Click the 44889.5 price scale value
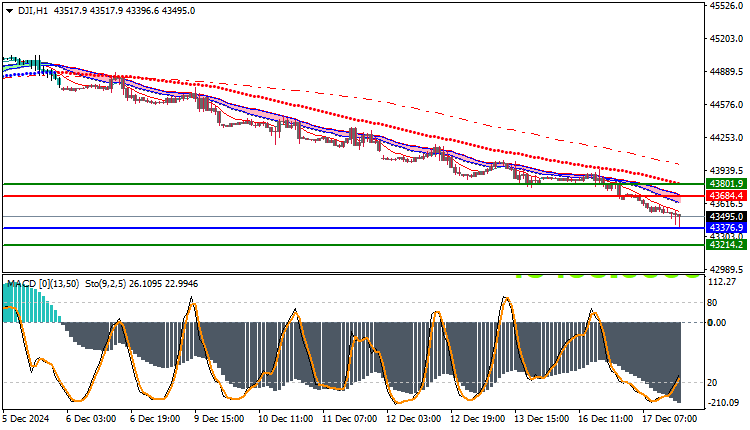 [727, 71]
